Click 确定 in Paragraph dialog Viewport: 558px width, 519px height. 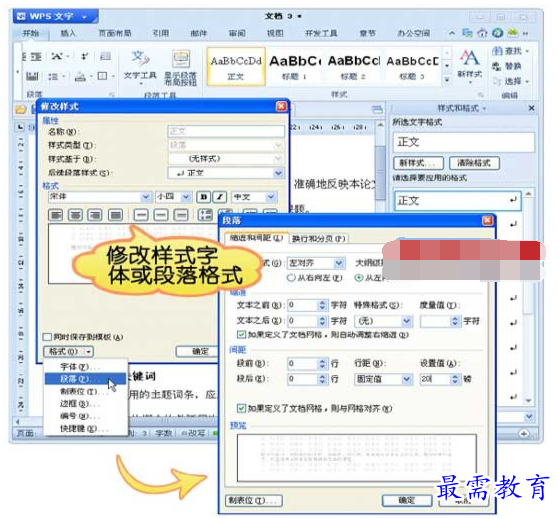(407, 500)
